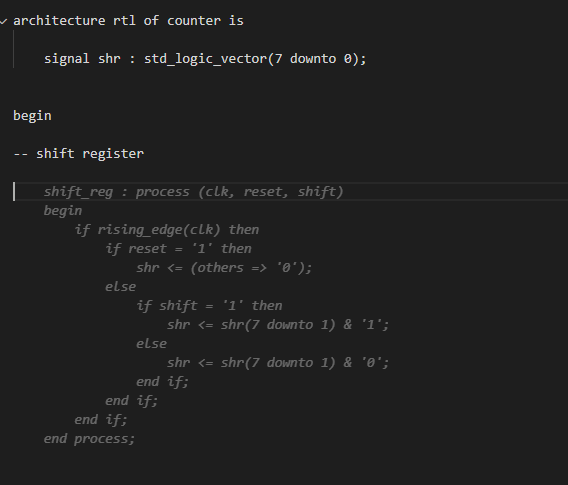
Task: Click 'process (clk, reset, shift)' sensitivity list
Action: click(239, 192)
